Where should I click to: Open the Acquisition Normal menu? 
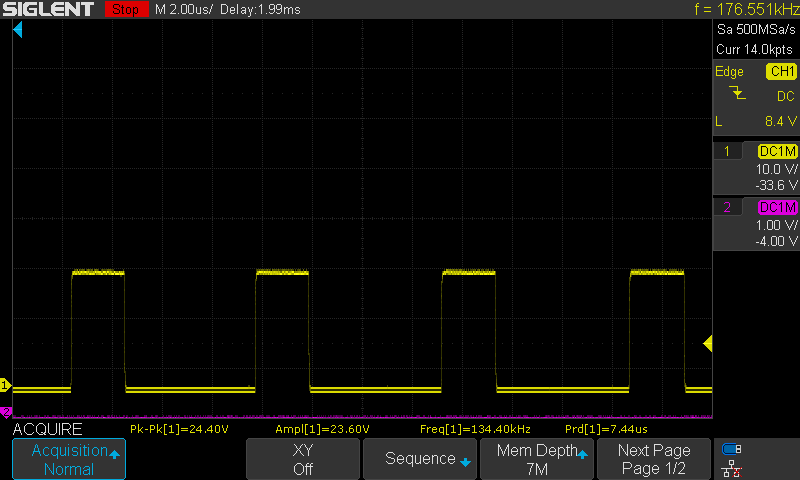pos(69,459)
